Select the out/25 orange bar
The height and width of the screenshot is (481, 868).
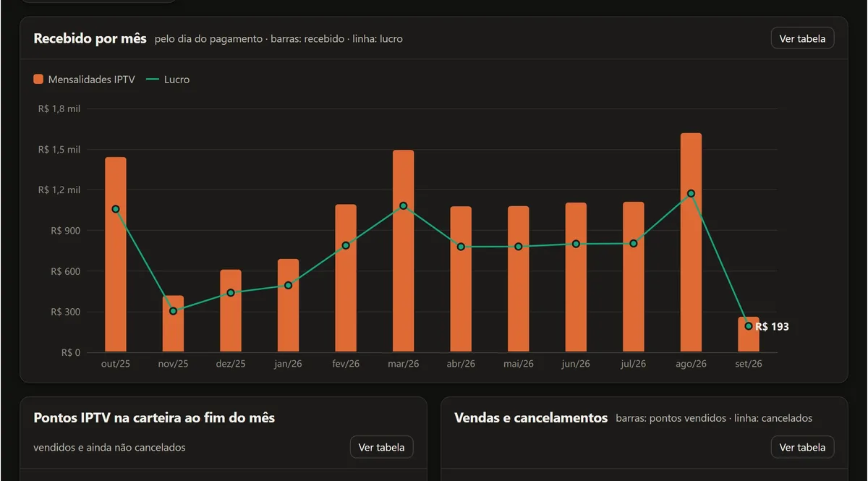[x=116, y=255]
